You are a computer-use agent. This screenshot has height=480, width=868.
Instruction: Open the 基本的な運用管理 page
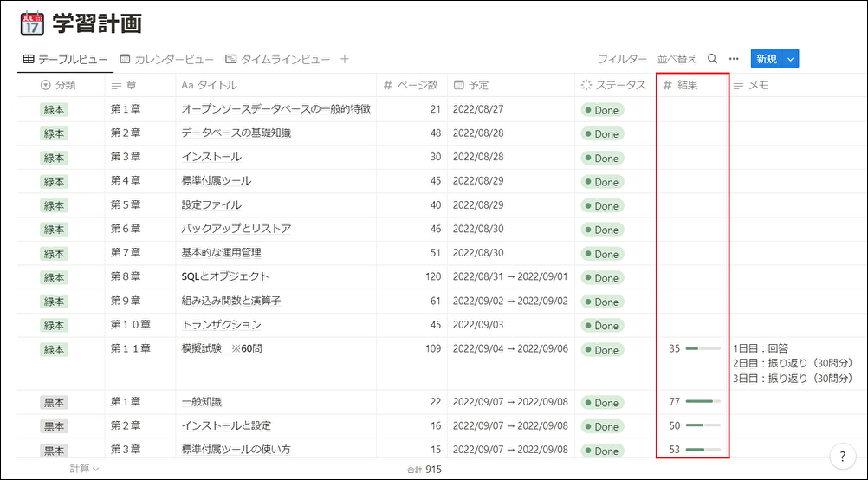[222, 252]
